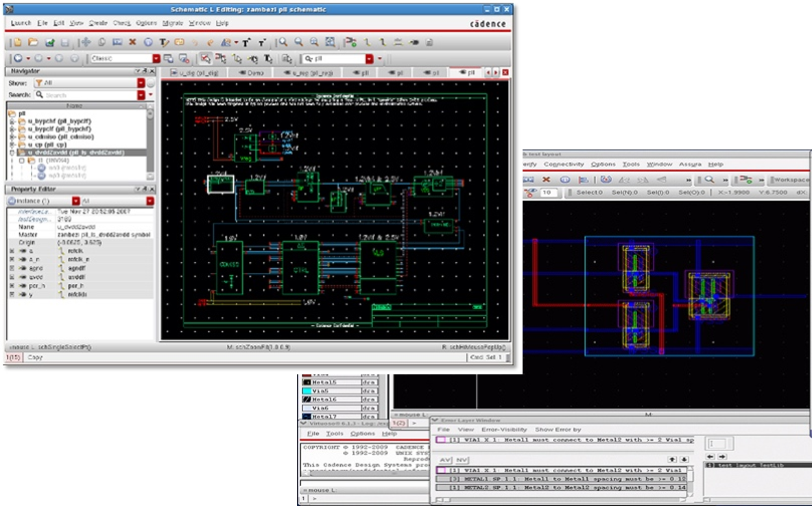The image size is (812, 506).
Task: Select the Move tool with four arrows
Action: pos(86,43)
